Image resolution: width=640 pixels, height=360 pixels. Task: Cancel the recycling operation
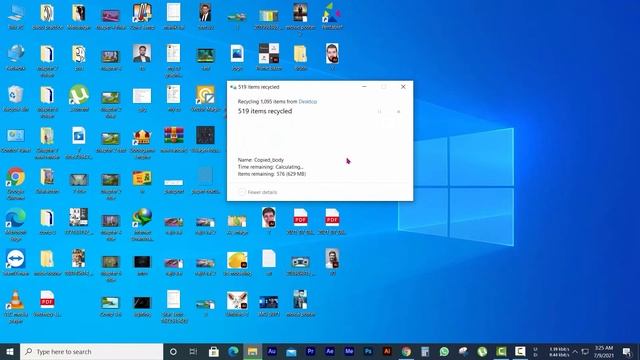pos(398,111)
